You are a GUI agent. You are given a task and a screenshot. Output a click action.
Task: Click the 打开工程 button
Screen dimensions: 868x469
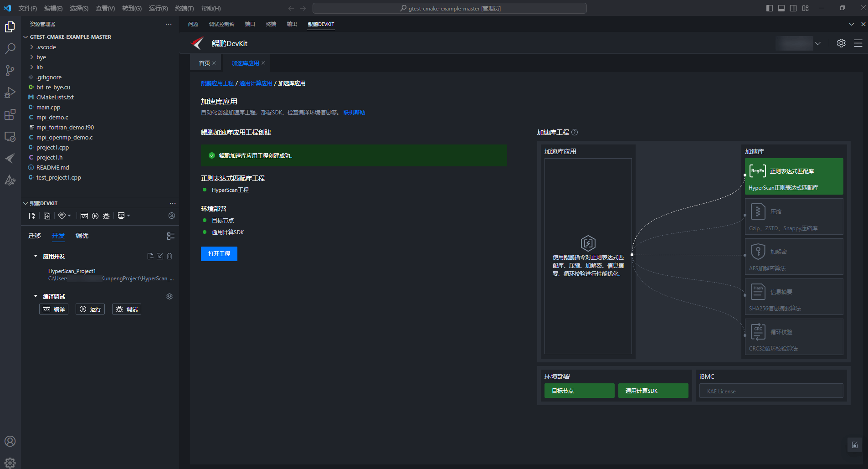(219, 254)
